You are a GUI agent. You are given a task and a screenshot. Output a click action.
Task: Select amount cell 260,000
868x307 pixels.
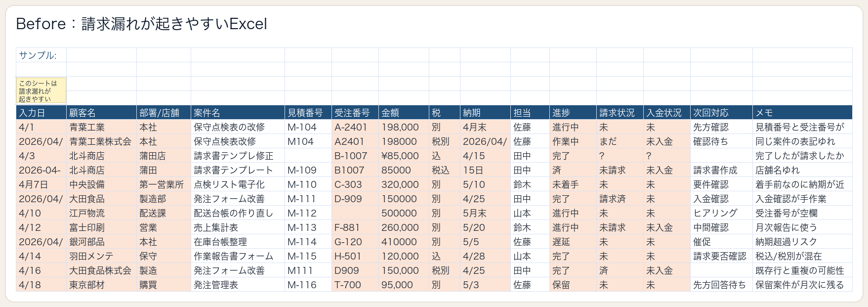[x=404, y=227]
